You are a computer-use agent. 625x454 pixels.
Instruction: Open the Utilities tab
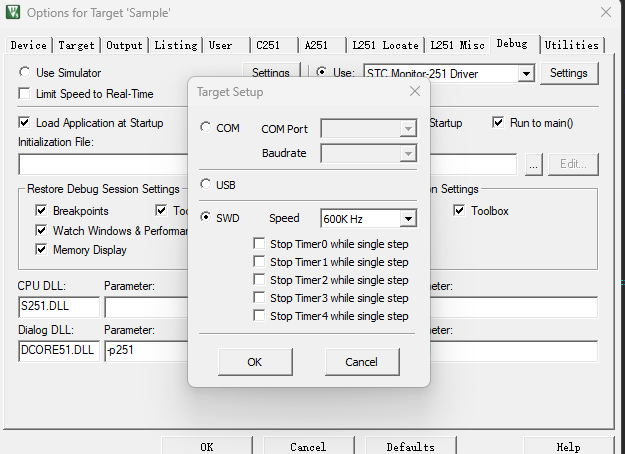pyautogui.click(x=572, y=45)
